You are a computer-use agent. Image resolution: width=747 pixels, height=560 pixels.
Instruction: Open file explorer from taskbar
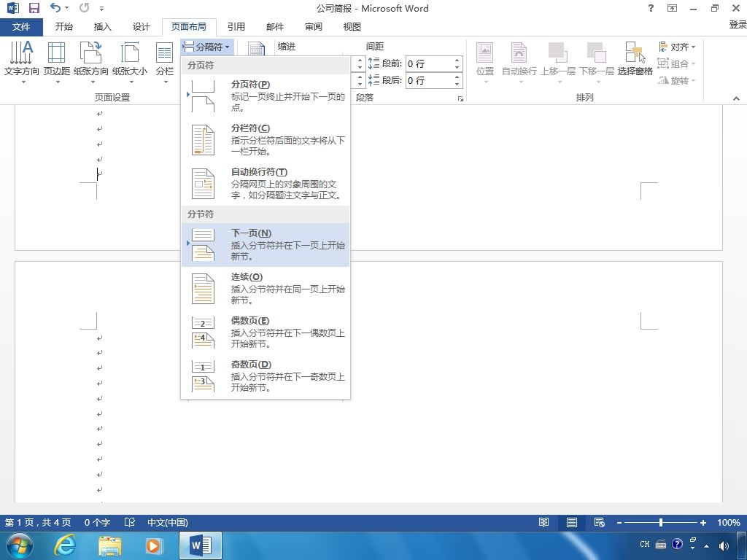click(110, 545)
